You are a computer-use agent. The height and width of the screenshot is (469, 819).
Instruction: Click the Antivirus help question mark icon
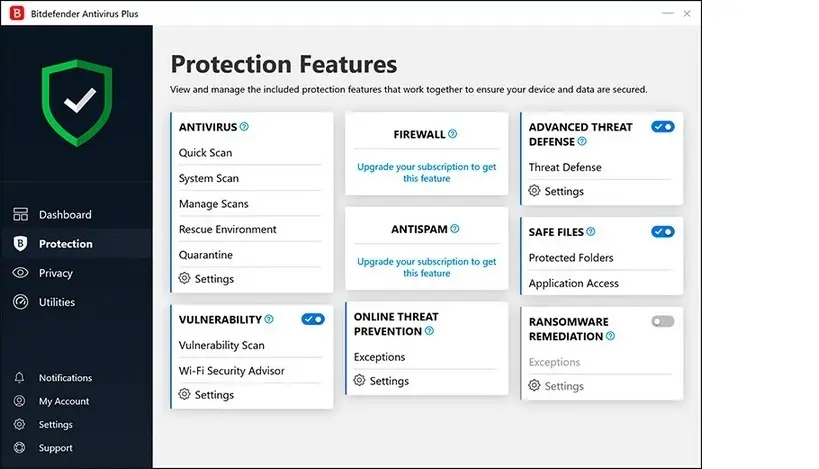[244, 127]
